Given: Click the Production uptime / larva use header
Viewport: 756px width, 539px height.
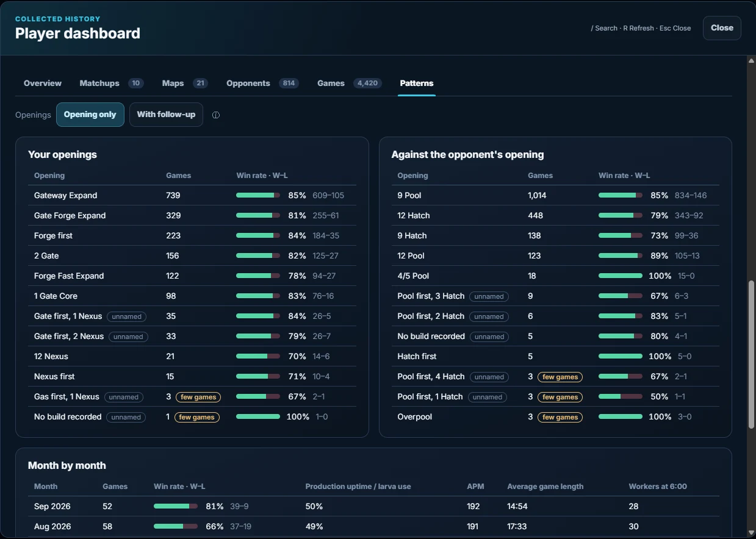Looking at the screenshot, I should coord(358,487).
